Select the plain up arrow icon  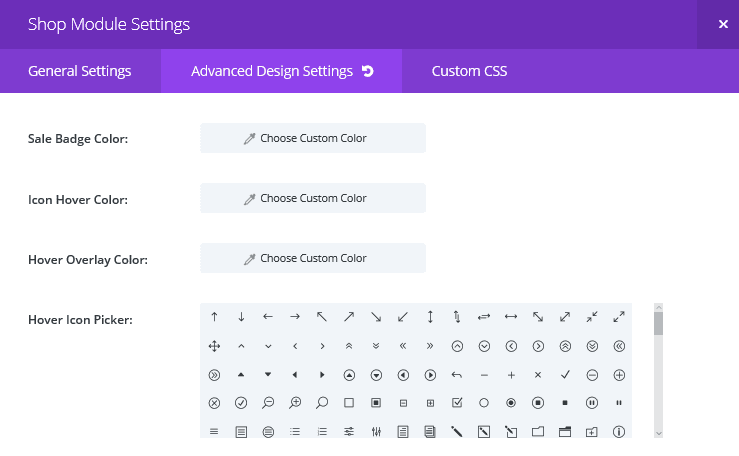point(214,317)
